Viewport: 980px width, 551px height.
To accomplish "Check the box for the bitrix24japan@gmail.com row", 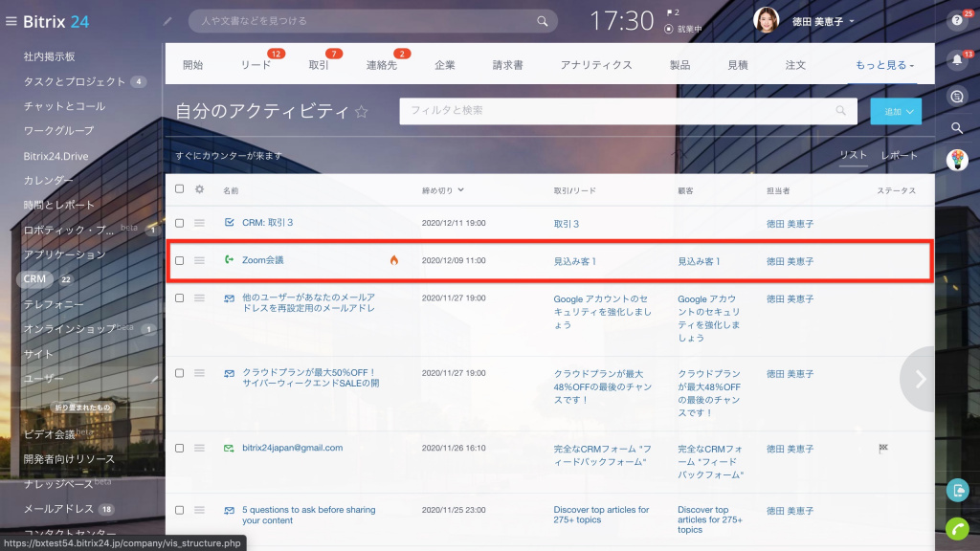I will click(179, 448).
